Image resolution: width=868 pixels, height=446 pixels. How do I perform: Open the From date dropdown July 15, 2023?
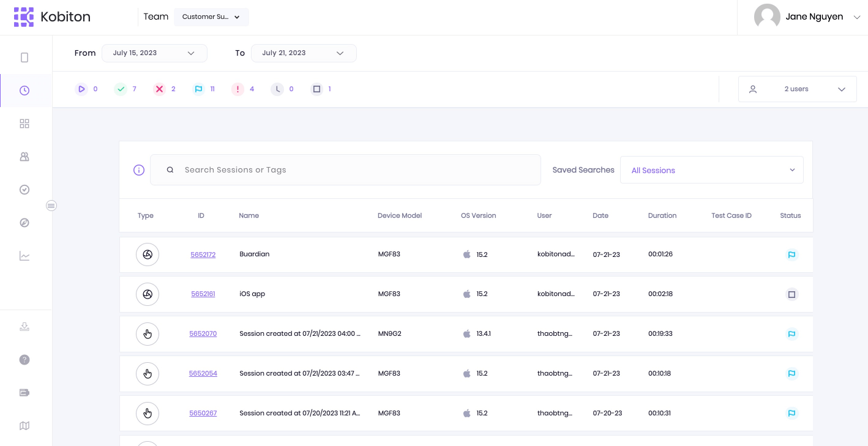click(x=154, y=53)
